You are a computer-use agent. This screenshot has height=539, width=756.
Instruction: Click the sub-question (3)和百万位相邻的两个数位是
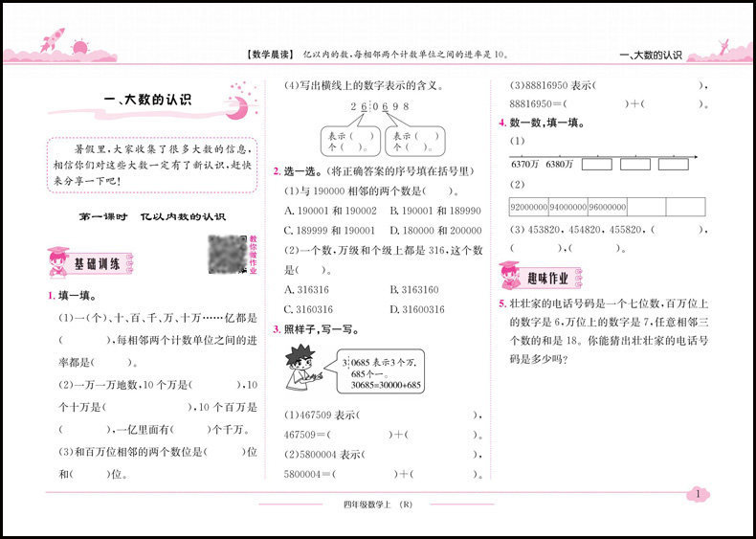click(x=158, y=463)
